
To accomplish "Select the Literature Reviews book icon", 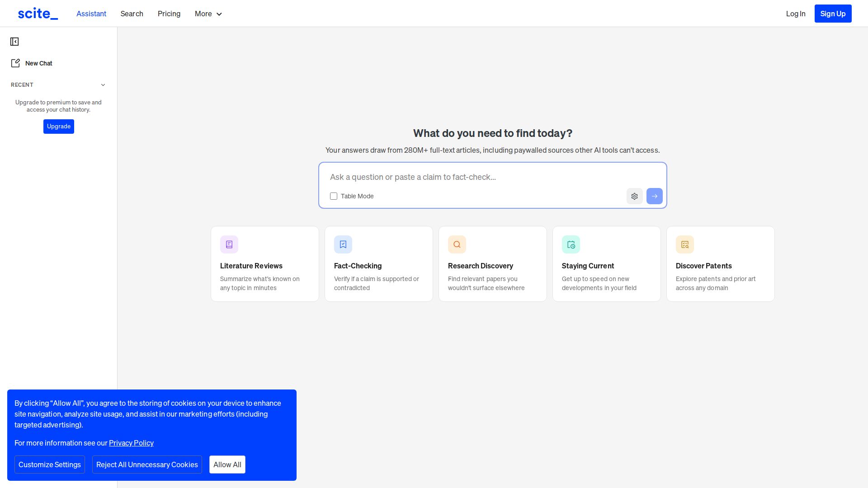I will (x=229, y=244).
